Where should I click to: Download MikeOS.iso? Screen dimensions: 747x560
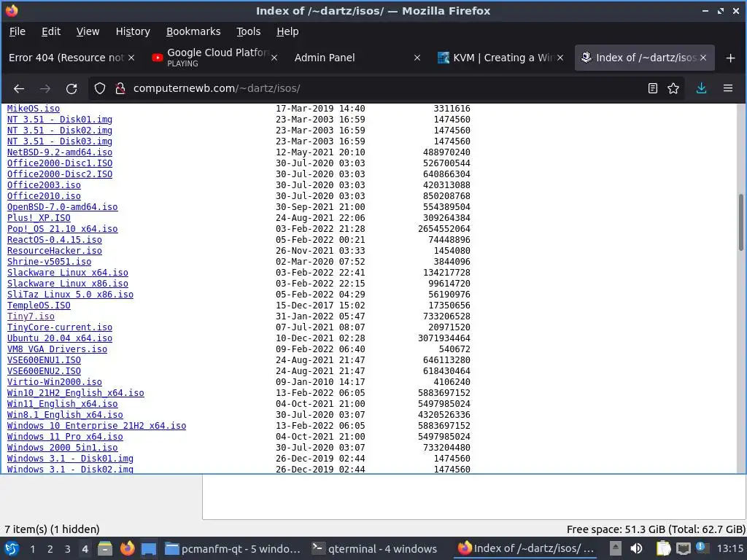[x=34, y=109]
